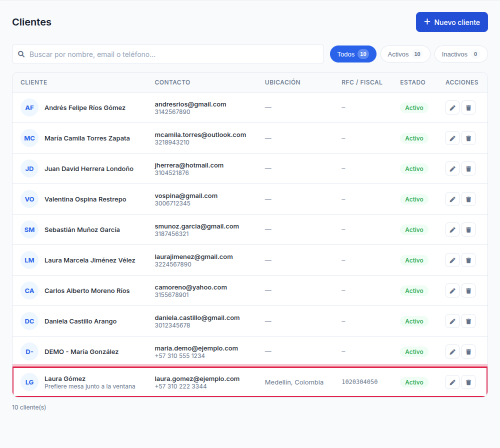This screenshot has height=448, width=500.
Task: Click the LG avatar for Laura Gómez
Action: (29, 382)
